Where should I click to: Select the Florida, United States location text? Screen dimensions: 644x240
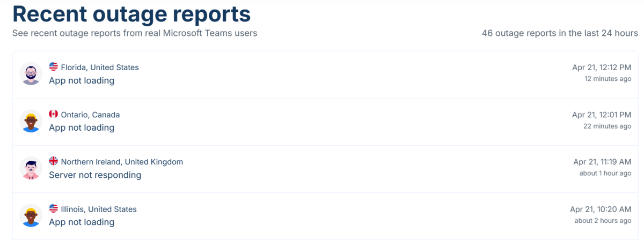click(x=100, y=67)
